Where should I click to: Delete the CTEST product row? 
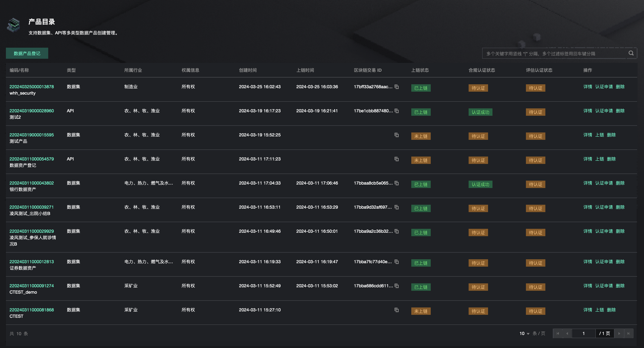611,310
